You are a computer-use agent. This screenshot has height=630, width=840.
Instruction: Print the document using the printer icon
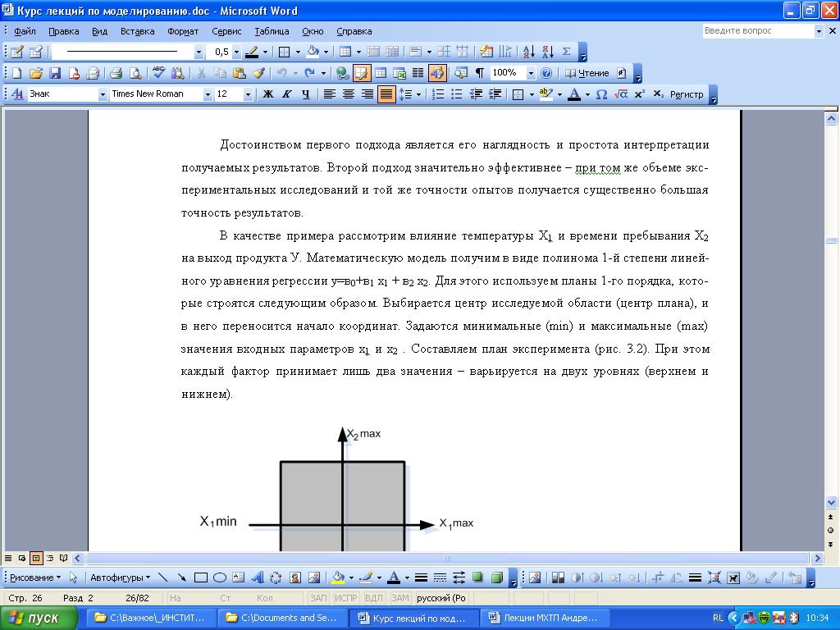tap(116, 73)
